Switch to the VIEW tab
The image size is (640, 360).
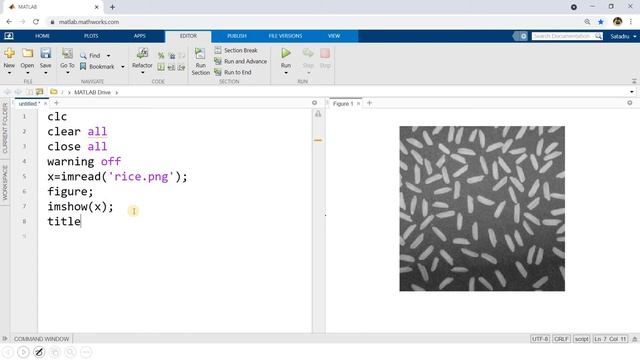click(x=334, y=36)
